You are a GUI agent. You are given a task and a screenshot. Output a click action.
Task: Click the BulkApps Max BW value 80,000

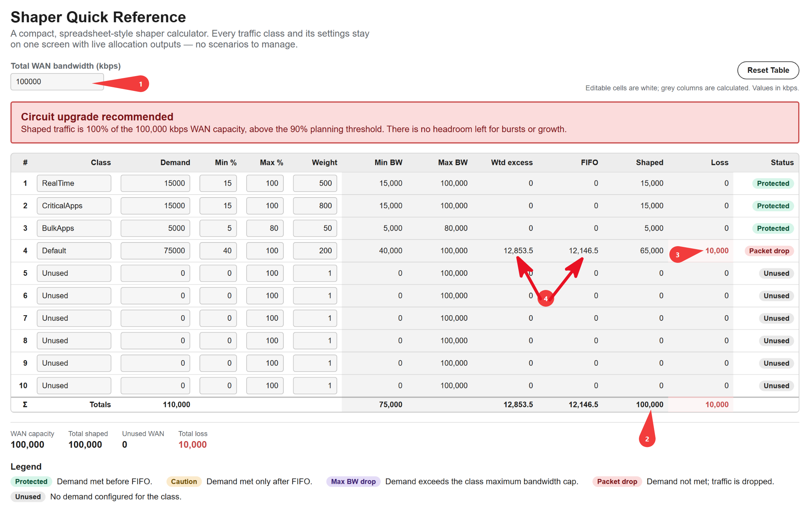point(456,228)
